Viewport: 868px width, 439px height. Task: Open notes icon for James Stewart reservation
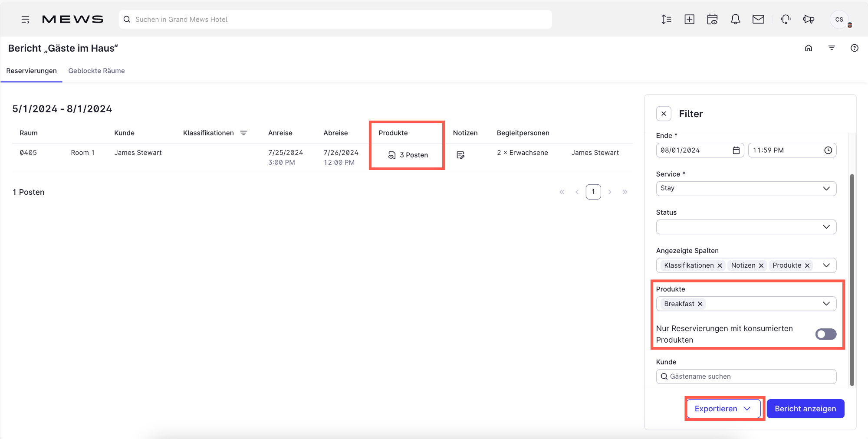point(460,155)
